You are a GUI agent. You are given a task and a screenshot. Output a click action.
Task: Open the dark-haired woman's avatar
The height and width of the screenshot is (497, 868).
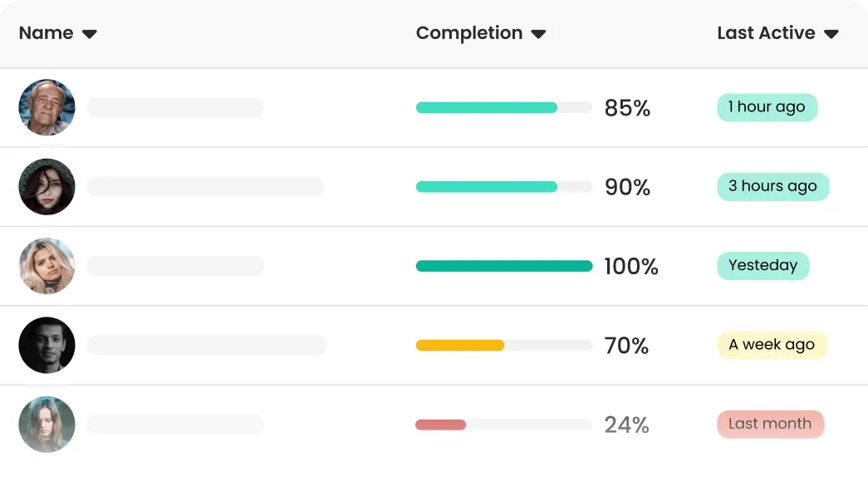coord(47,187)
